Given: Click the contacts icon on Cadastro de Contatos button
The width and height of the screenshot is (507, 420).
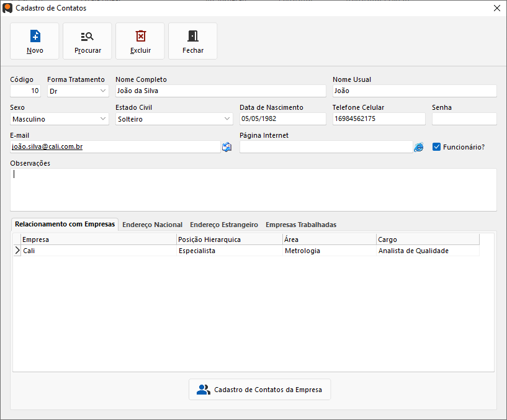Looking at the screenshot, I should click(203, 390).
